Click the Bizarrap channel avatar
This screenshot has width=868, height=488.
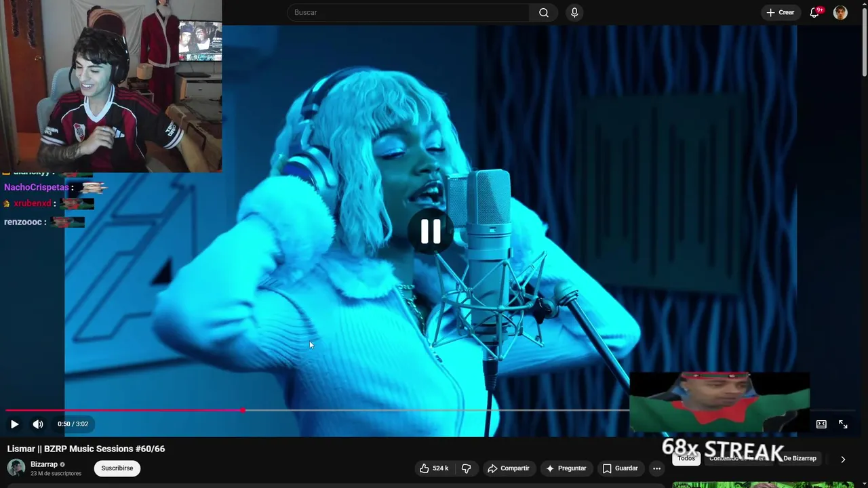tap(16, 468)
